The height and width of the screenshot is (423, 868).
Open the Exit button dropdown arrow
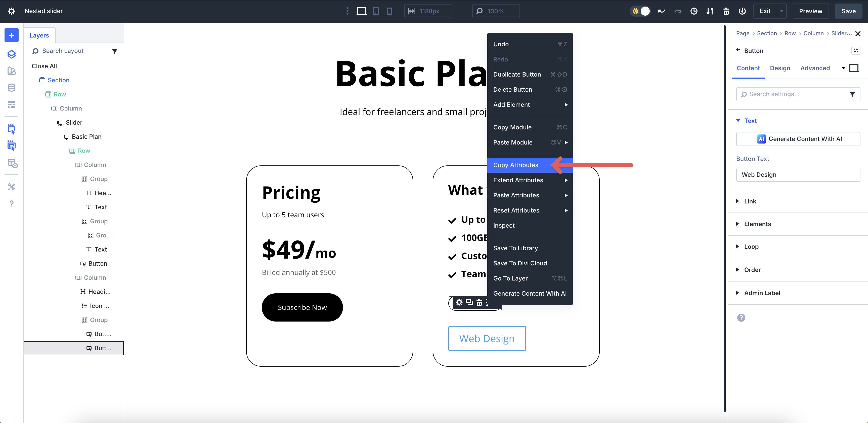click(x=782, y=11)
